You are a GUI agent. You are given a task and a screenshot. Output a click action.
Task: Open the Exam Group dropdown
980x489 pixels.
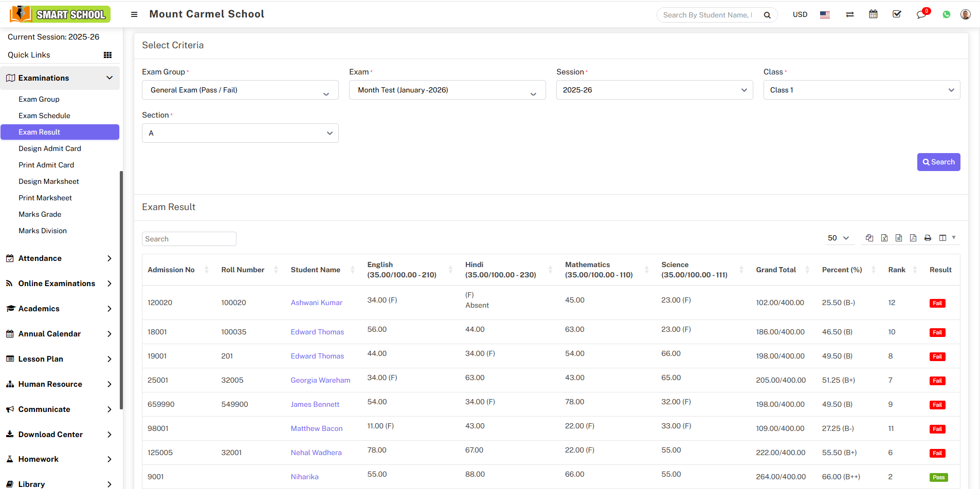pos(240,90)
